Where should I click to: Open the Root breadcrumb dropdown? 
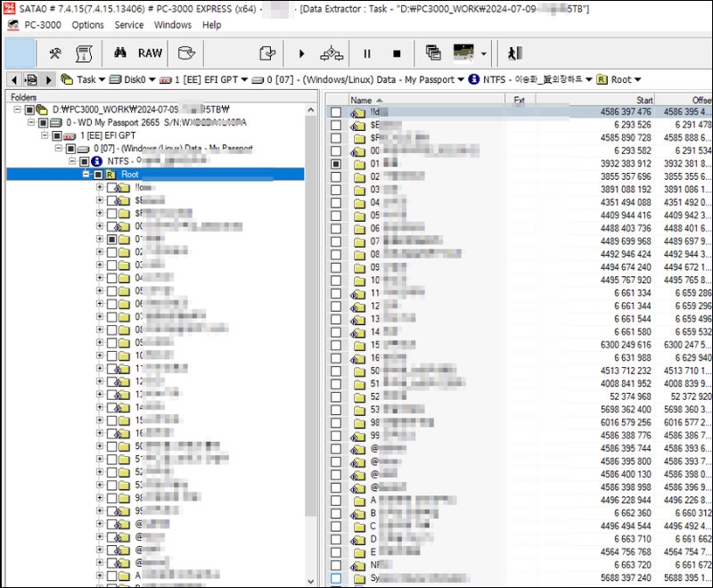pos(637,79)
